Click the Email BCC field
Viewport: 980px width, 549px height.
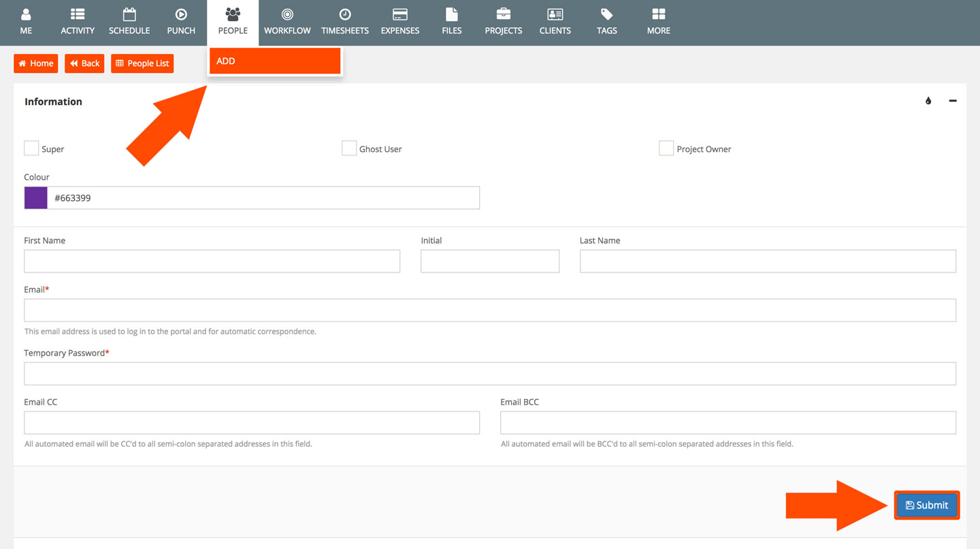tap(728, 423)
